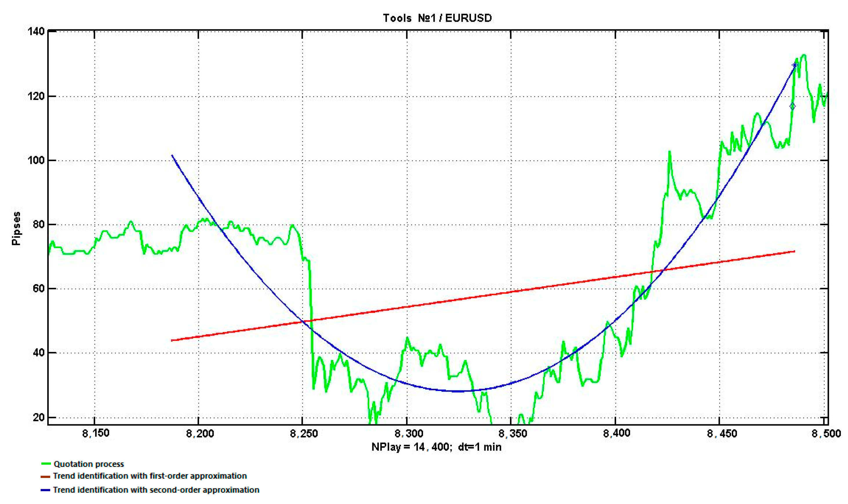Click the blue star marker ending the parabola
Image resolution: width=848 pixels, height=504 pixels.
(794, 65)
